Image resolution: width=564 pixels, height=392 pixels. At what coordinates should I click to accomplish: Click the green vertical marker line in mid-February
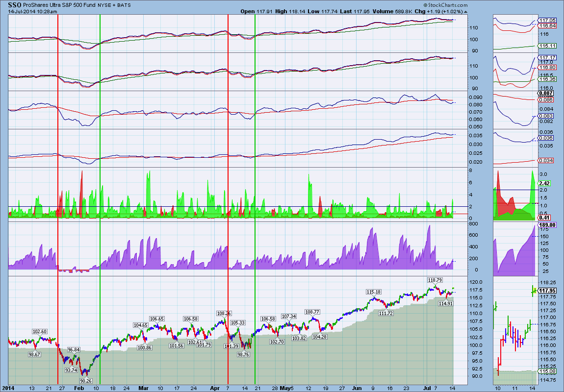click(x=100, y=199)
